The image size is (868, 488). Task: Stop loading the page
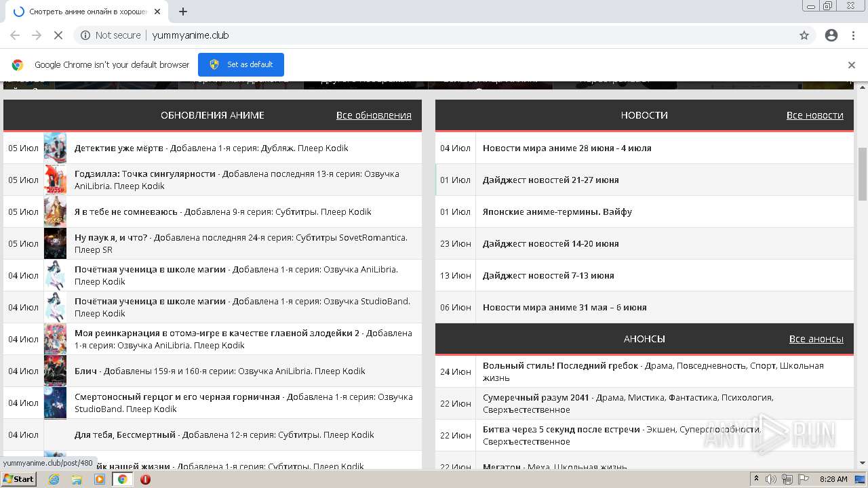[x=58, y=35]
